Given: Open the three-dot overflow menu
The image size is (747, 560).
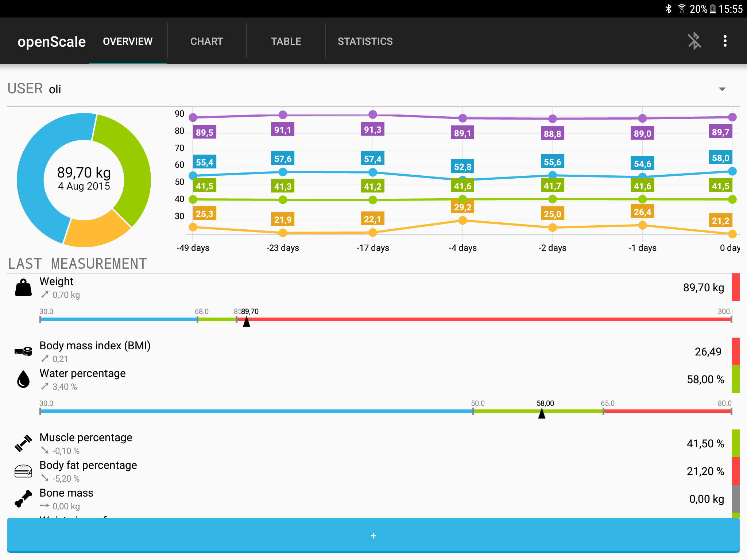Looking at the screenshot, I should (725, 41).
